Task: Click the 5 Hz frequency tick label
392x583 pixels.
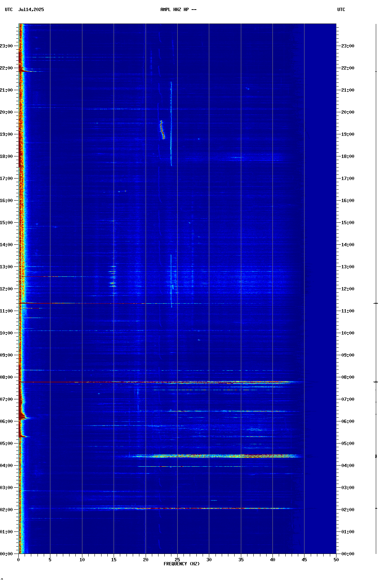Action: (50, 560)
